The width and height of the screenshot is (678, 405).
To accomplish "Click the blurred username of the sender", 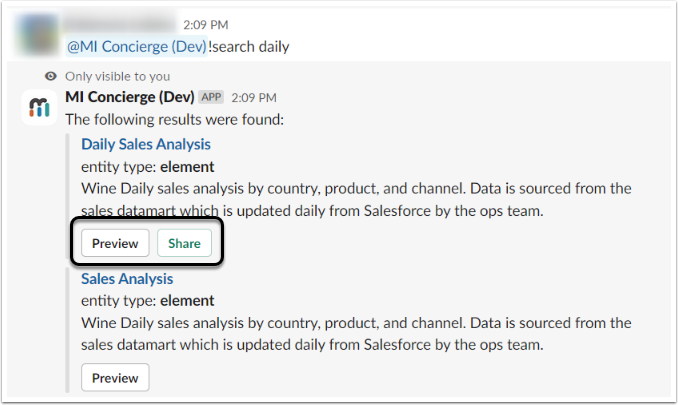I will pyautogui.click(x=108, y=22).
